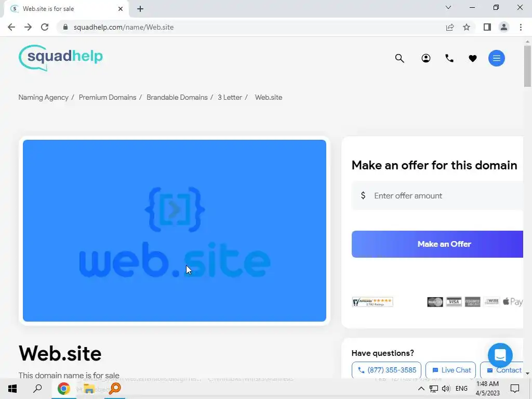Start a Live Chat

tap(450, 370)
